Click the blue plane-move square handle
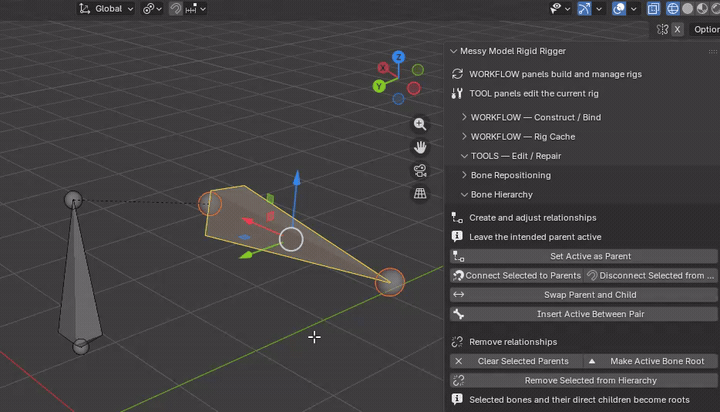720x412 pixels. (x=245, y=237)
